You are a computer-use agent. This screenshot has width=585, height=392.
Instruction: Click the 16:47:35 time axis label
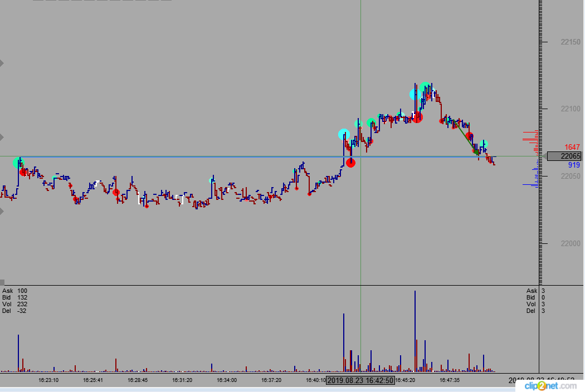(x=450, y=380)
